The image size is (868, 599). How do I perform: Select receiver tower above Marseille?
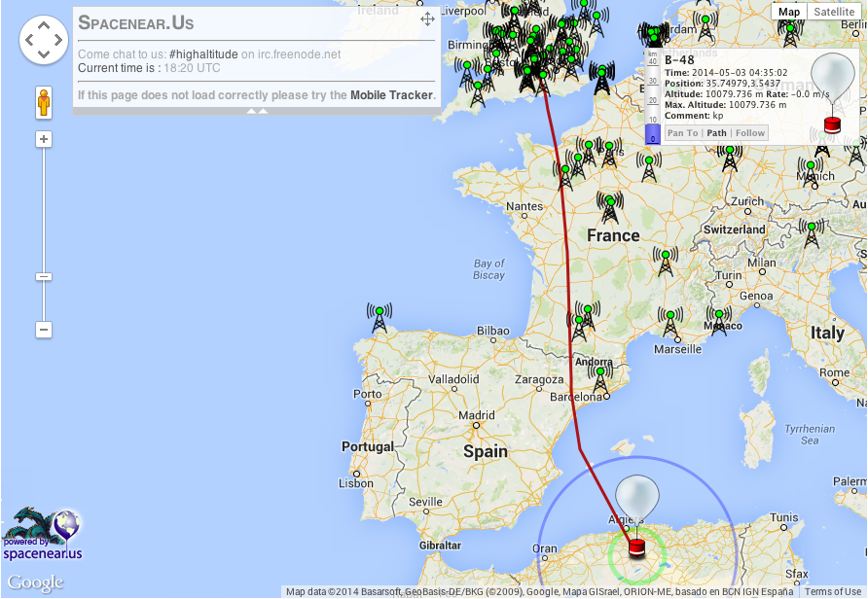pos(669,323)
